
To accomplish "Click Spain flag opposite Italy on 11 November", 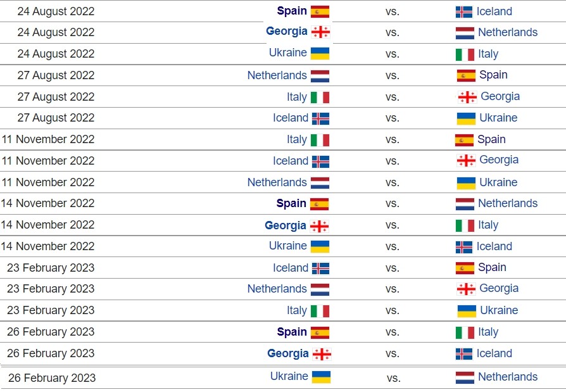I will (464, 140).
